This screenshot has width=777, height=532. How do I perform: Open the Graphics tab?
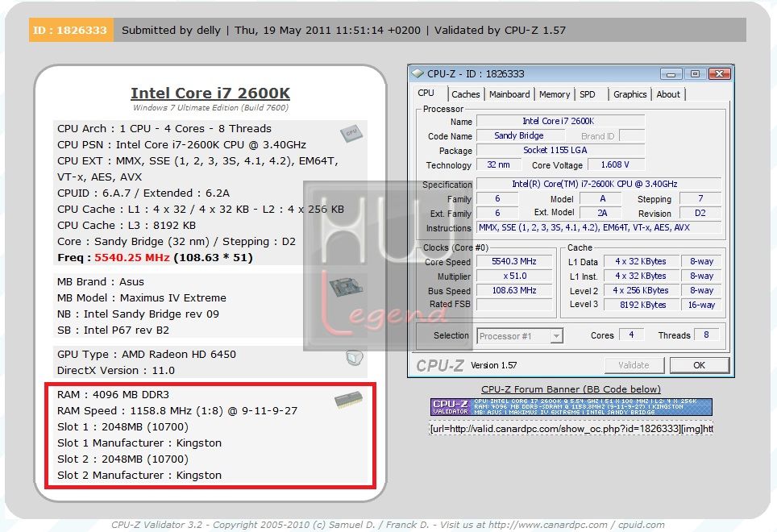point(629,94)
